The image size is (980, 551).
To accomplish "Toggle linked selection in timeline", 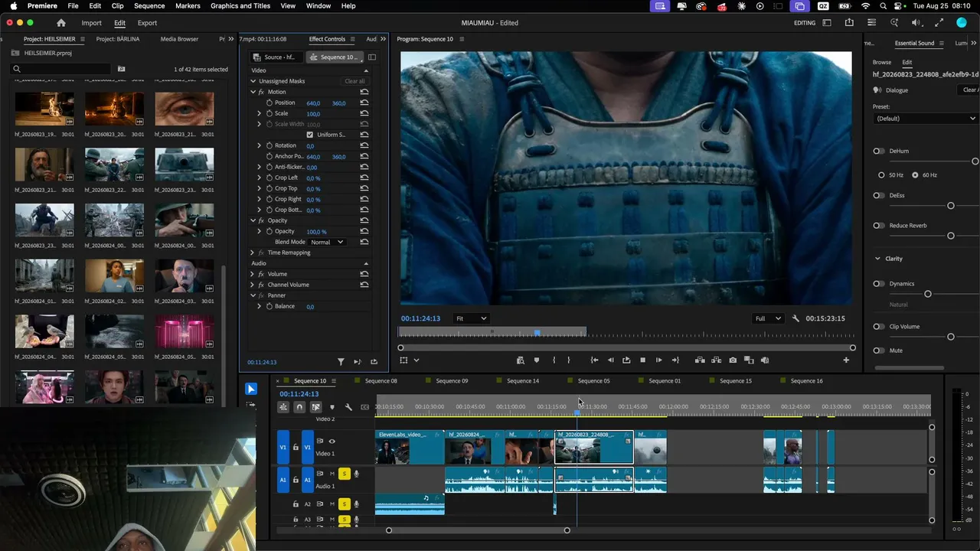I will point(315,407).
